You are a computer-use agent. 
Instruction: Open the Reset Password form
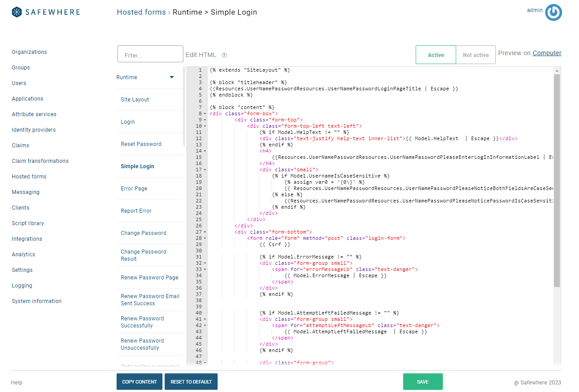(141, 144)
